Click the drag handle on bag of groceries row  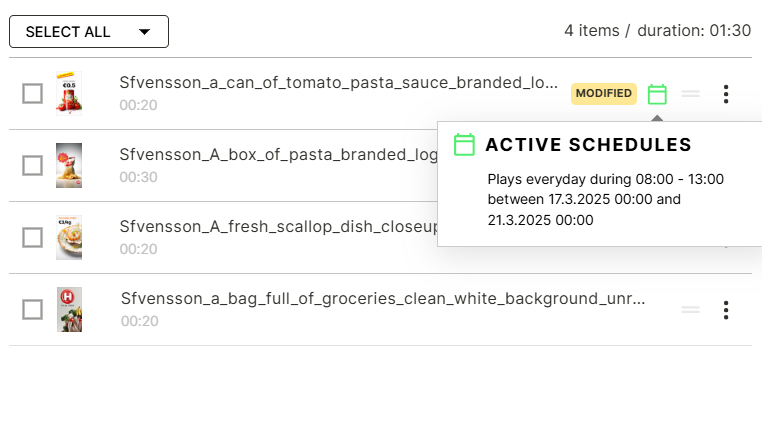coord(690,309)
